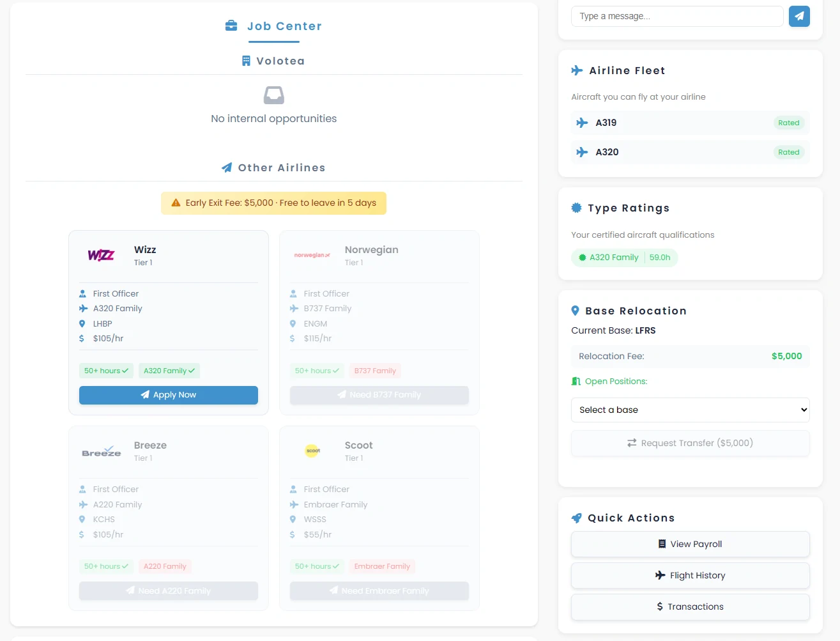The width and height of the screenshot is (840, 641).
Task: Click the Rated badge for A320
Action: point(789,152)
